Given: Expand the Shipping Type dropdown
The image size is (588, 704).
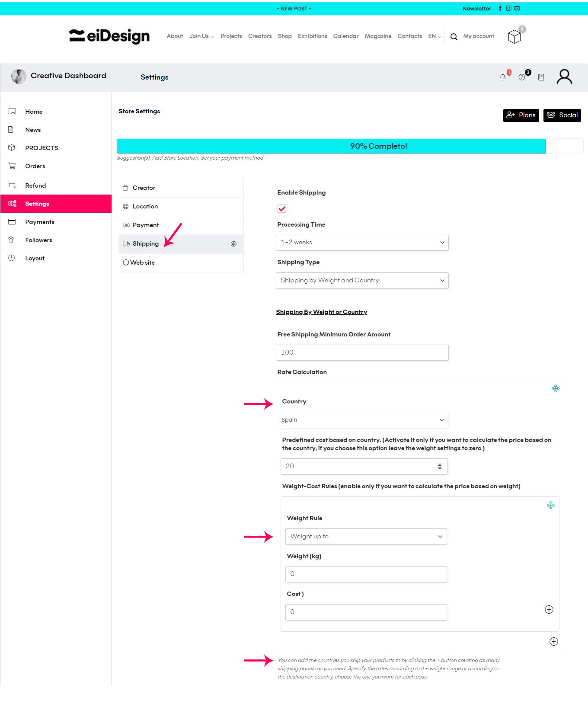Looking at the screenshot, I should click(x=362, y=281).
